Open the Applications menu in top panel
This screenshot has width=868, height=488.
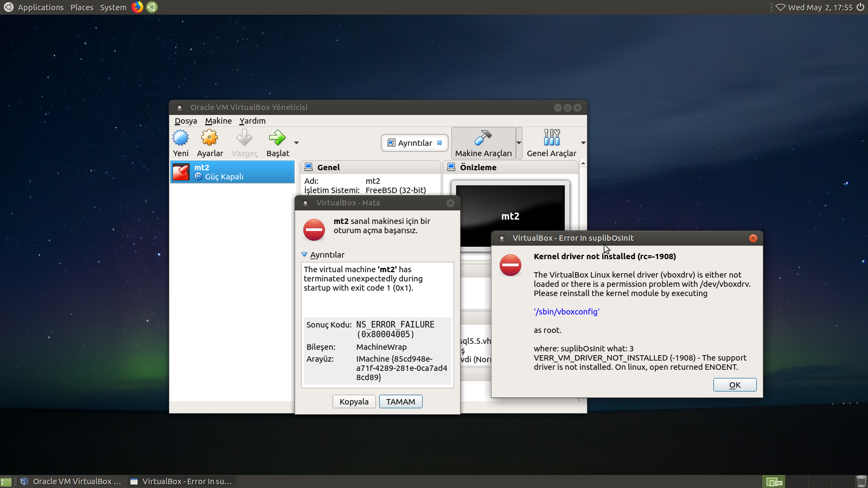pyautogui.click(x=41, y=8)
